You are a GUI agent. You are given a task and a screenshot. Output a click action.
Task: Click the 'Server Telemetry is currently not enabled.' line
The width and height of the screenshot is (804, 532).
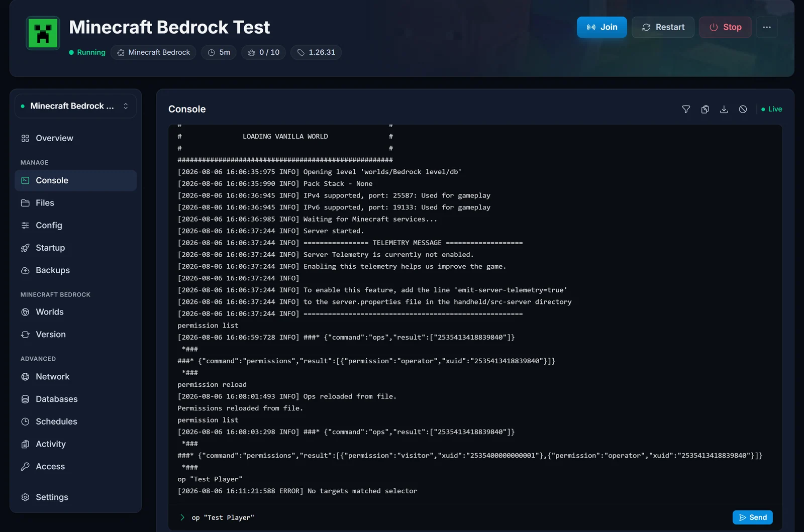pos(326,255)
